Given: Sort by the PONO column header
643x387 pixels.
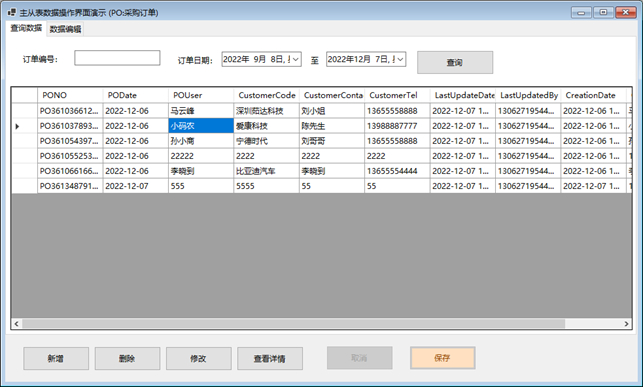Looking at the screenshot, I should click(x=70, y=95).
